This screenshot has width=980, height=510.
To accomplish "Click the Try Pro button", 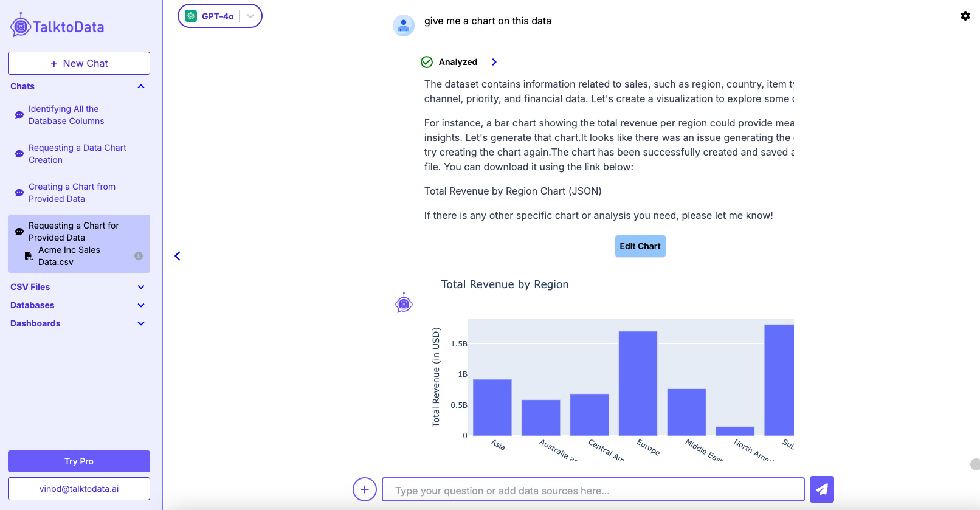I will point(79,461).
